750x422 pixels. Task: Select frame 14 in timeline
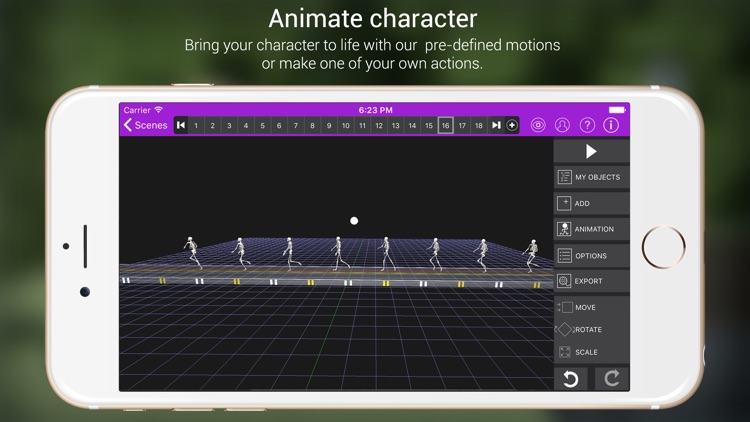412,125
